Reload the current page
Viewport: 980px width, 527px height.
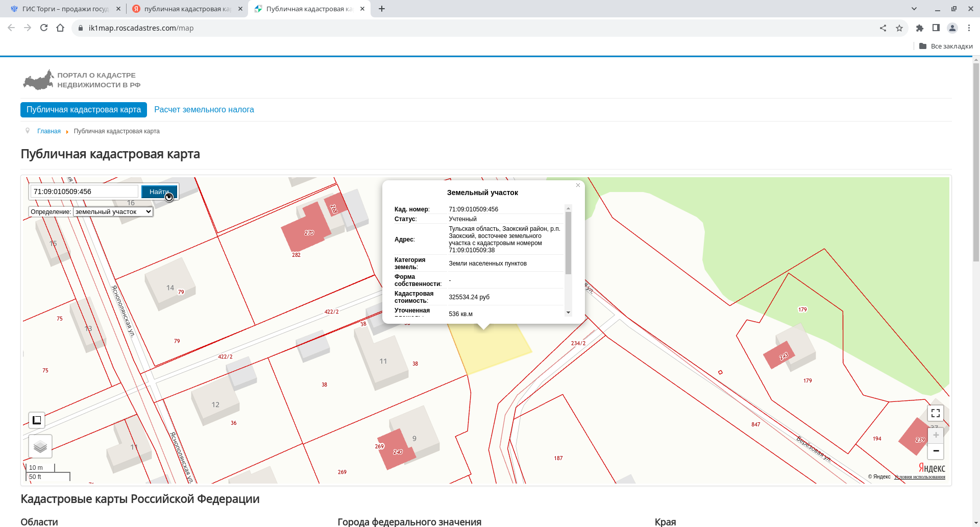(x=44, y=28)
